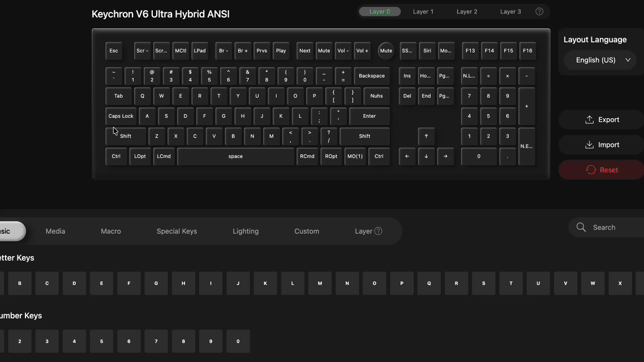644x362 pixels.
Task: Click the Export button
Action: 602,120
